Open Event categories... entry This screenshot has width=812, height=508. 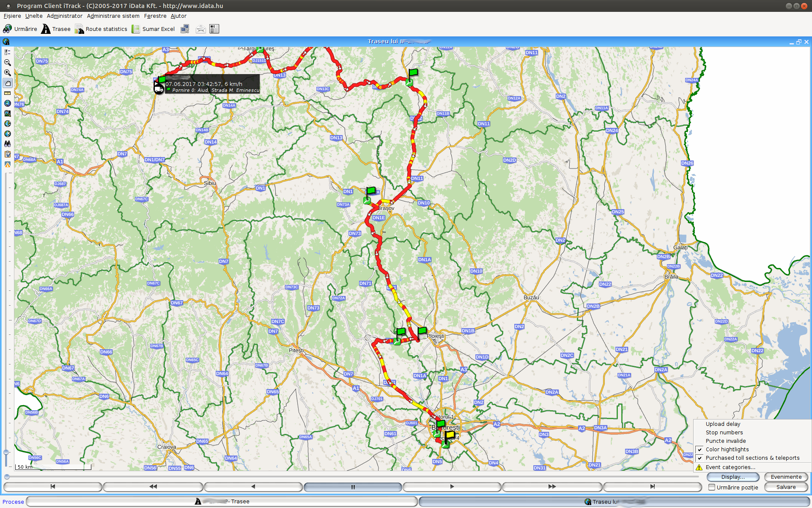730,467
